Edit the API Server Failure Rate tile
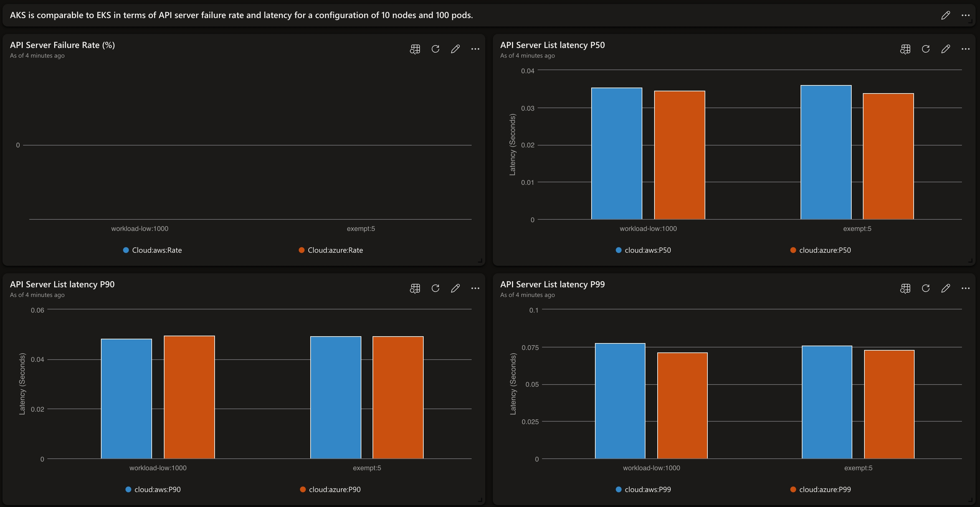The height and width of the screenshot is (507, 980). (455, 49)
